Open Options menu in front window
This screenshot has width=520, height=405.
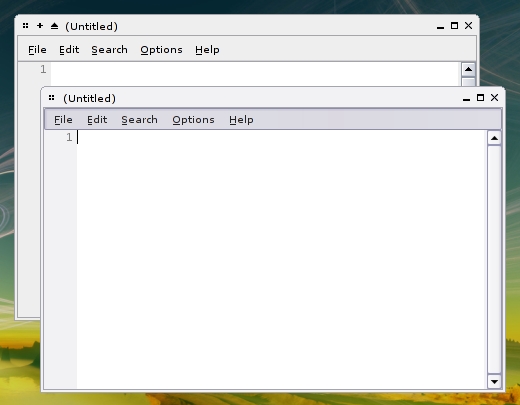tap(193, 120)
